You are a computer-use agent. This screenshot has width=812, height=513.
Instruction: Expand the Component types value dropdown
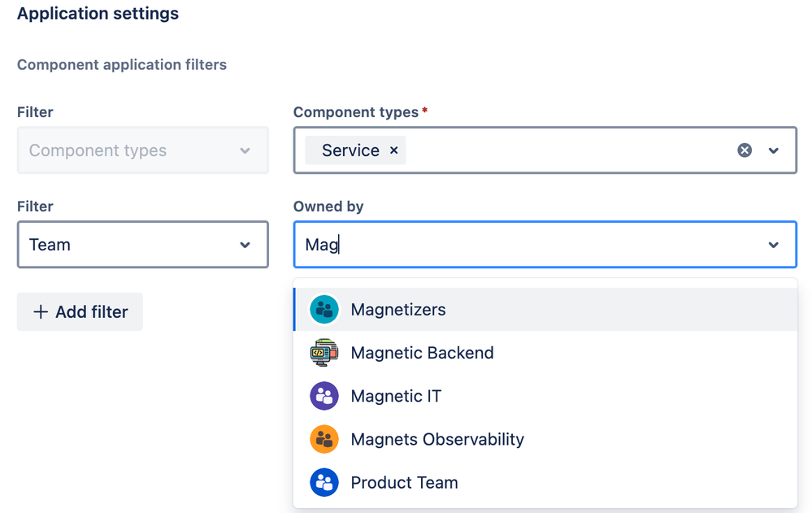pos(774,150)
